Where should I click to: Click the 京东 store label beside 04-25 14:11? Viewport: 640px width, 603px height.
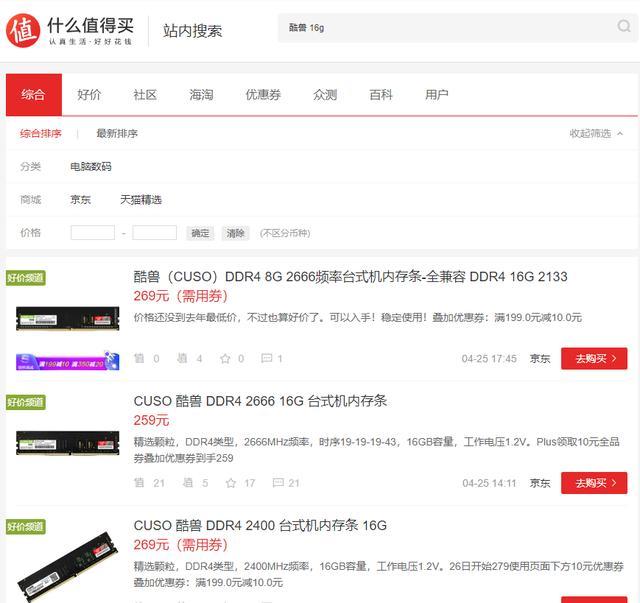(540, 483)
